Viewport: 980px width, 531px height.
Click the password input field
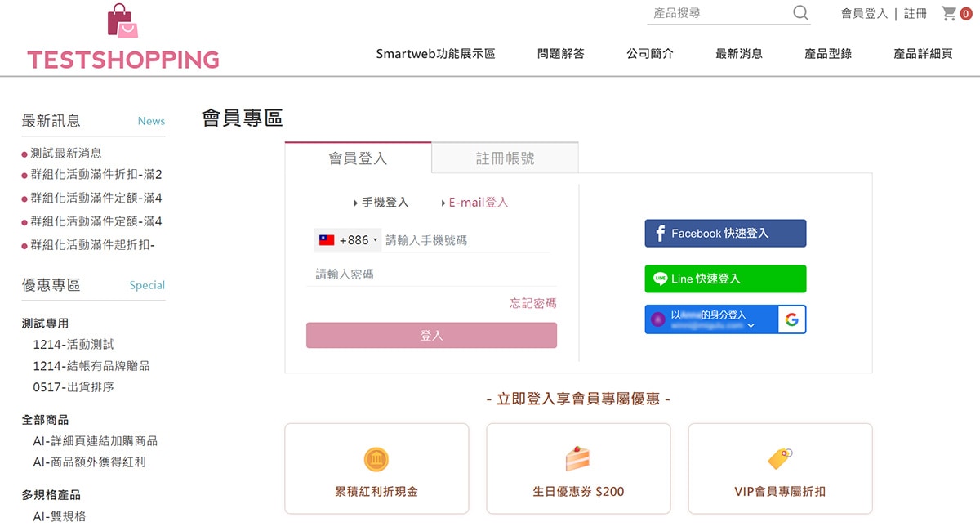431,274
